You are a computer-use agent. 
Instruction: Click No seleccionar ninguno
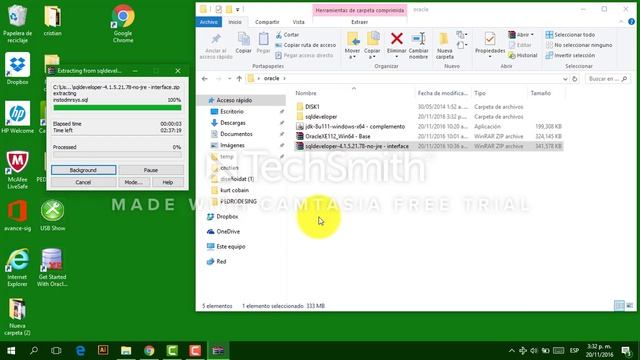pos(579,45)
